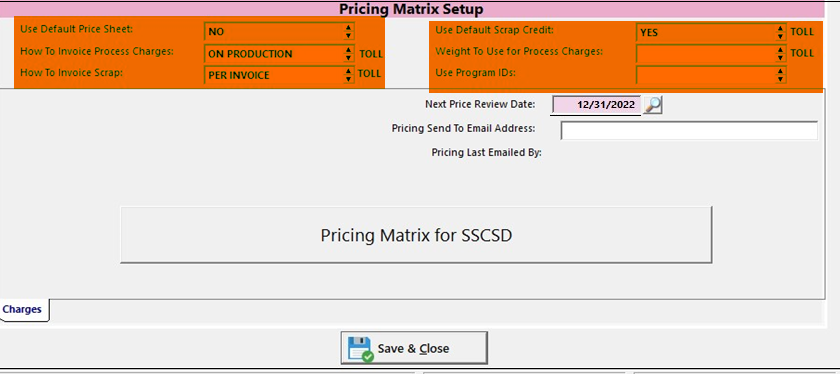Click TOLL beside PER INVOICE

369,74
